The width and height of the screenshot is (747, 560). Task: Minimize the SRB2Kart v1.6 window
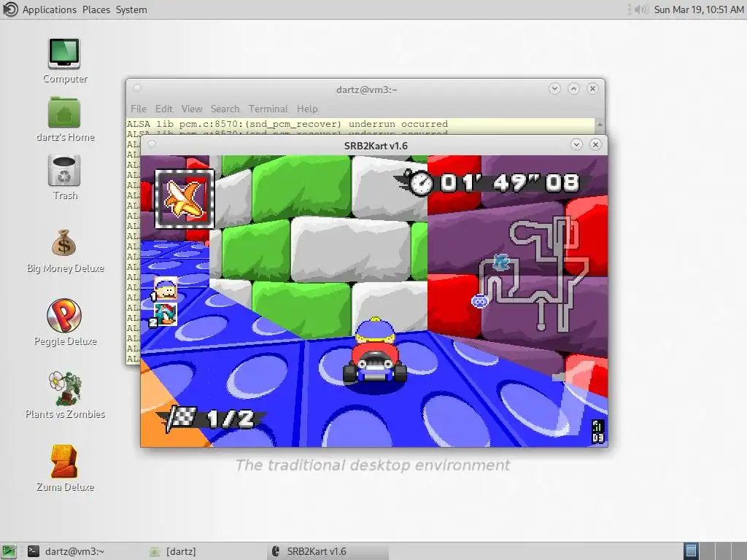pos(576,145)
